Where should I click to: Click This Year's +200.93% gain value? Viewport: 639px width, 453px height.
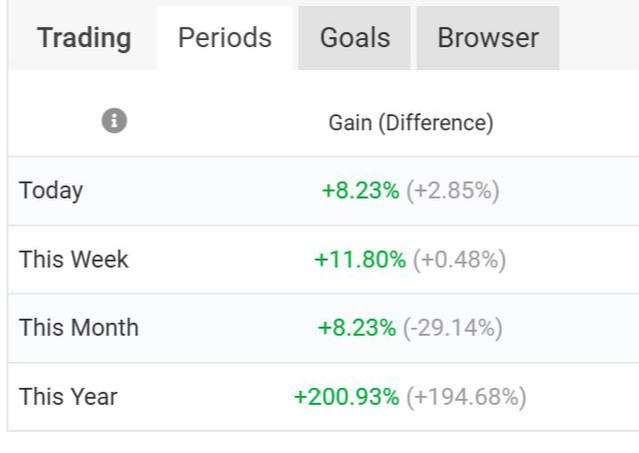(346, 397)
